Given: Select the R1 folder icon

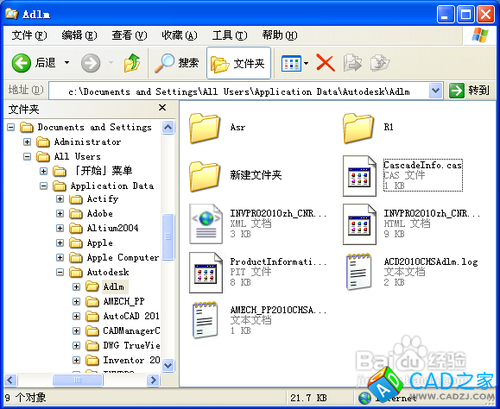Looking at the screenshot, I should pos(358,128).
